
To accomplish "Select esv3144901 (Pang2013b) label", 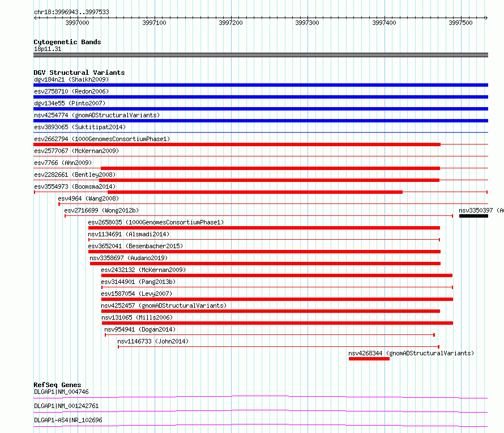I will (x=138, y=282).
